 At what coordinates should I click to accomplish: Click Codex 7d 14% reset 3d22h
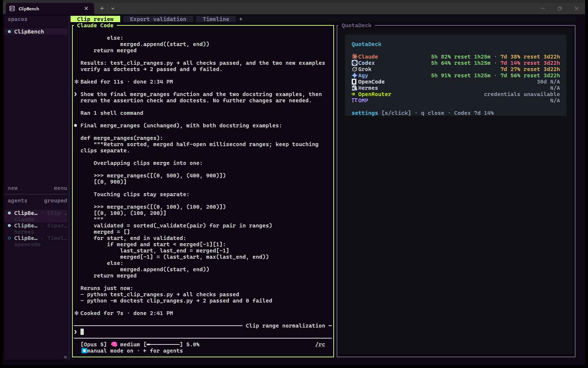point(530,63)
